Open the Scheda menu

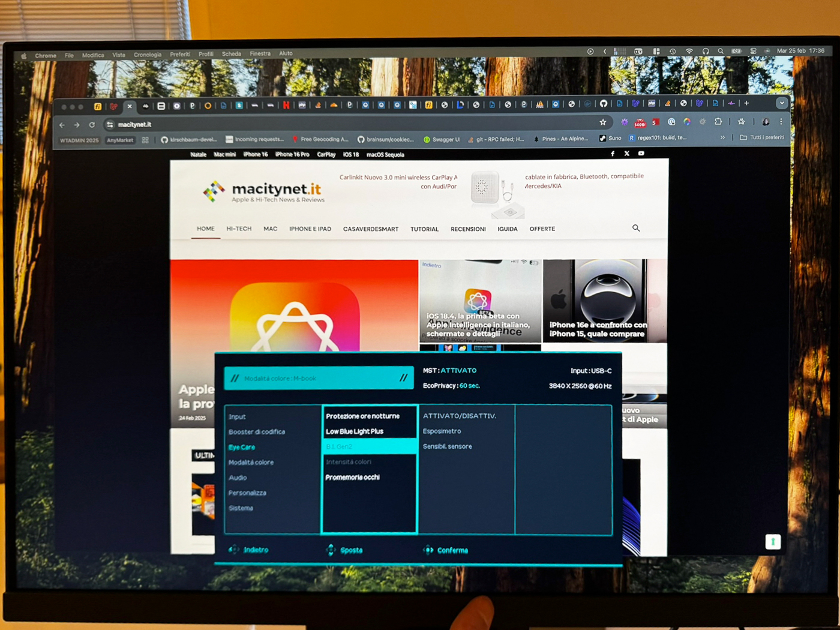tap(232, 53)
